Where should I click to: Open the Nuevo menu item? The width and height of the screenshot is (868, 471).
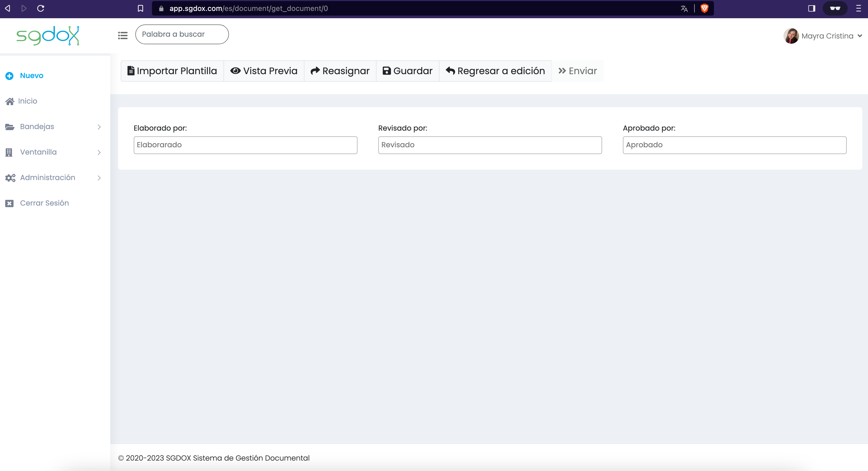pyautogui.click(x=32, y=75)
